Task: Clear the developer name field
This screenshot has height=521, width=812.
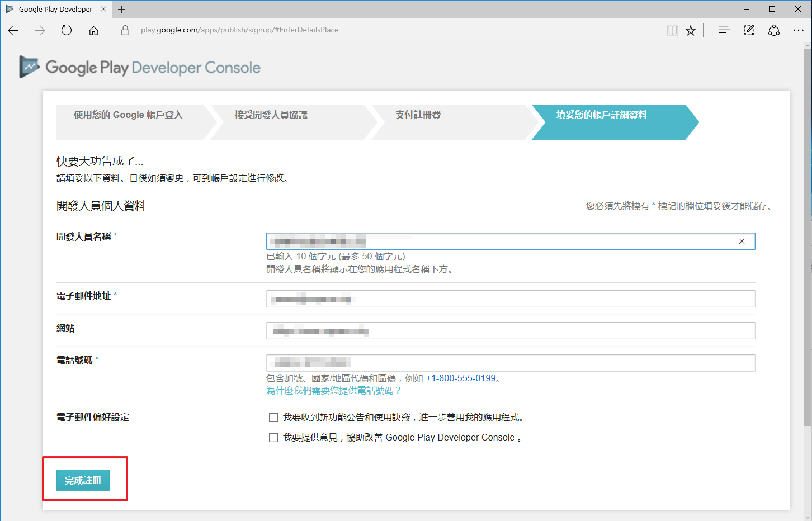Action: click(742, 241)
